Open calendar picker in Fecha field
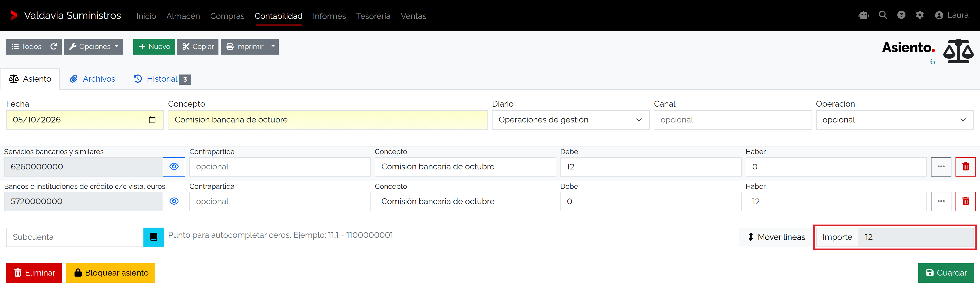The image size is (980, 297). click(152, 120)
